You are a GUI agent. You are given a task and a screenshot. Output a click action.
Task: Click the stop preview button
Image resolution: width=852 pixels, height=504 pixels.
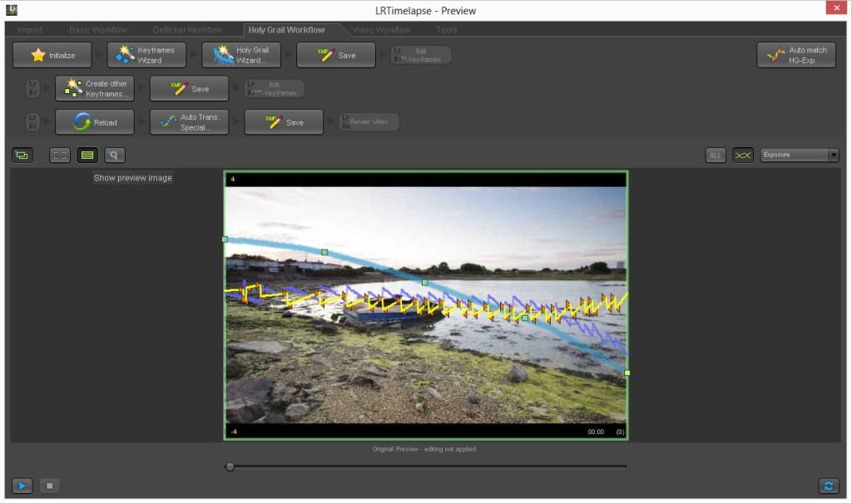pyautogui.click(x=49, y=486)
